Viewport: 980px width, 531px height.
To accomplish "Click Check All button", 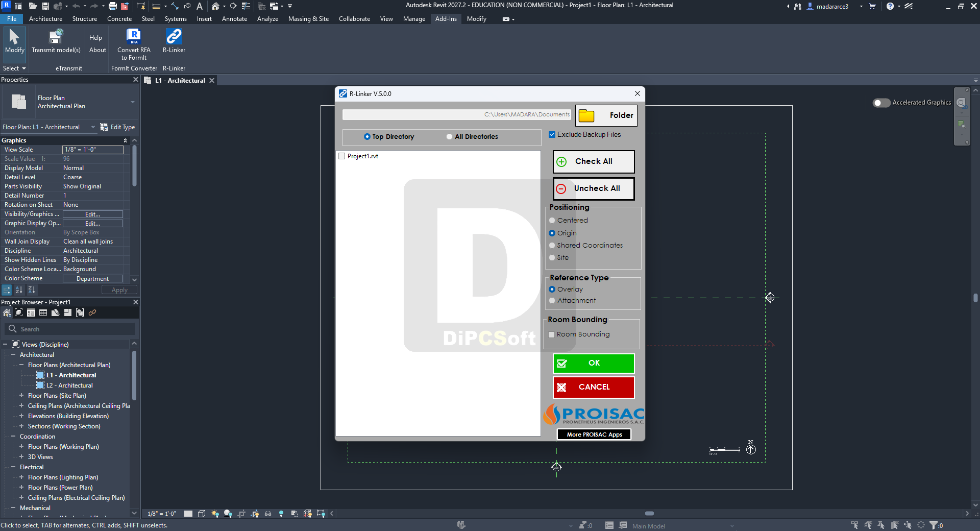I will pyautogui.click(x=594, y=161).
